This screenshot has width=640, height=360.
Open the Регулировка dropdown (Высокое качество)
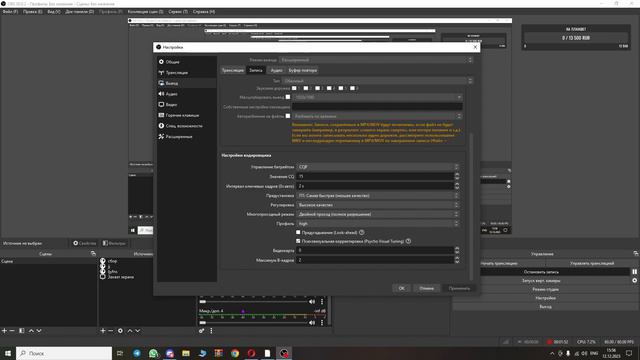coord(378,205)
